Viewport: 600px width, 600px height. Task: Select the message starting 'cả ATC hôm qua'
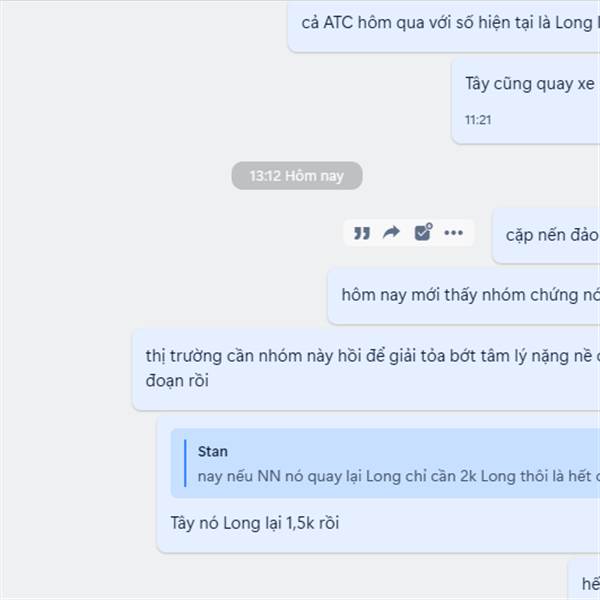(x=444, y=25)
